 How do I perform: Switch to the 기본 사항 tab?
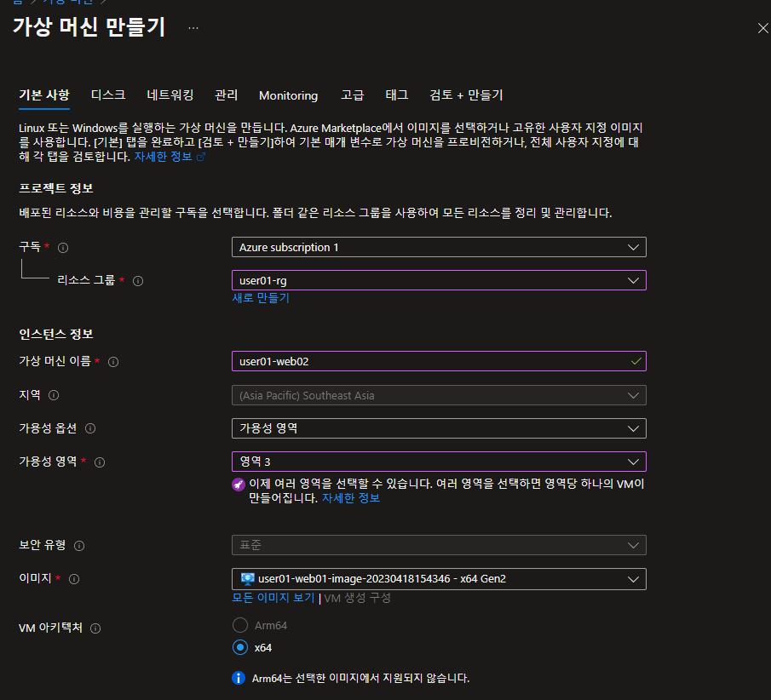coord(44,95)
